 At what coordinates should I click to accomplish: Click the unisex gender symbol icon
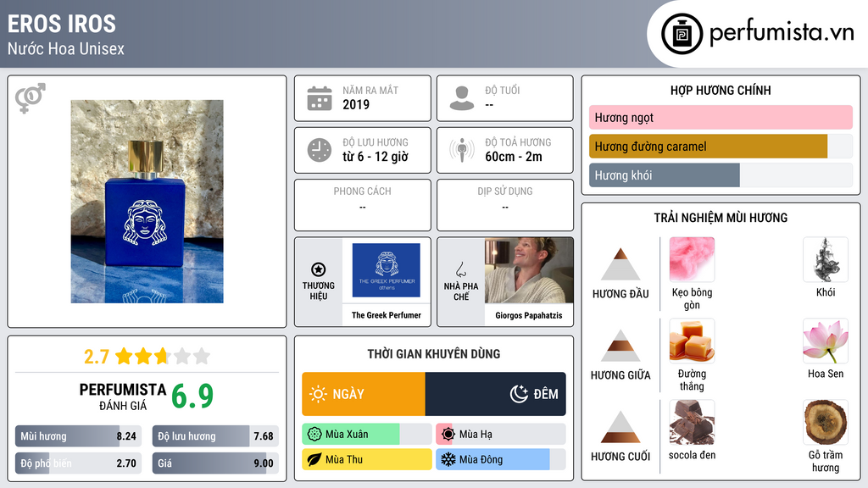(x=31, y=98)
